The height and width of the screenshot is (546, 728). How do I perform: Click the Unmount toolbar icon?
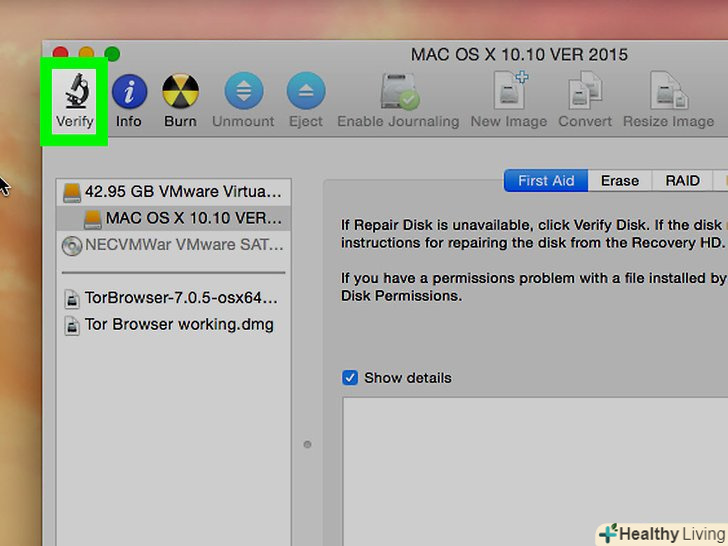tap(244, 91)
